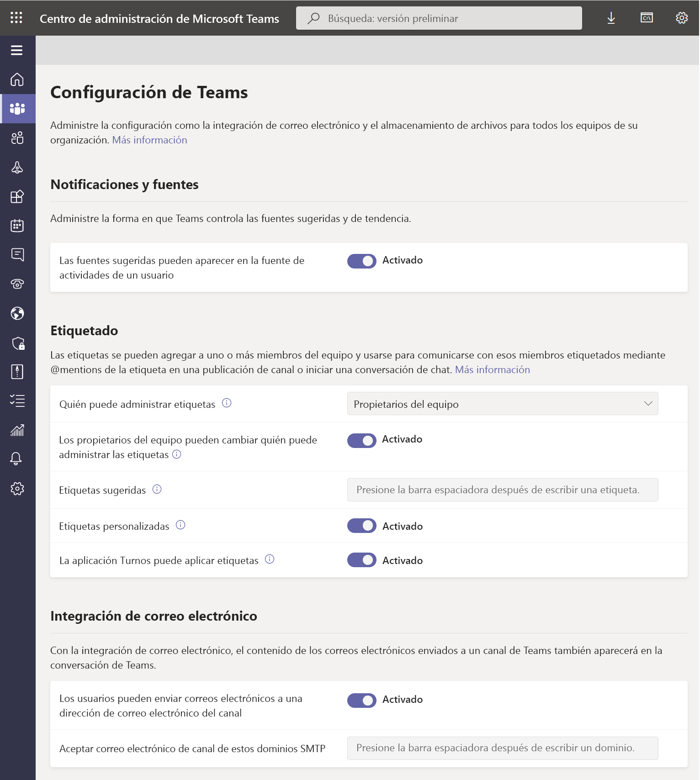700x780 pixels.
Task: Click info icon beside Etiquetas sugeridas
Action: click(157, 489)
